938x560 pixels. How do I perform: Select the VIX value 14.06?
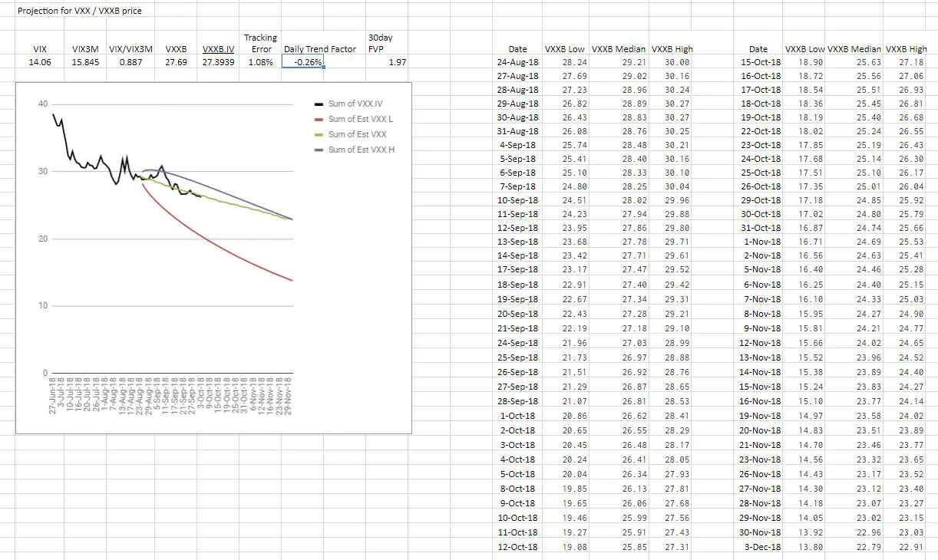pyautogui.click(x=40, y=62)
